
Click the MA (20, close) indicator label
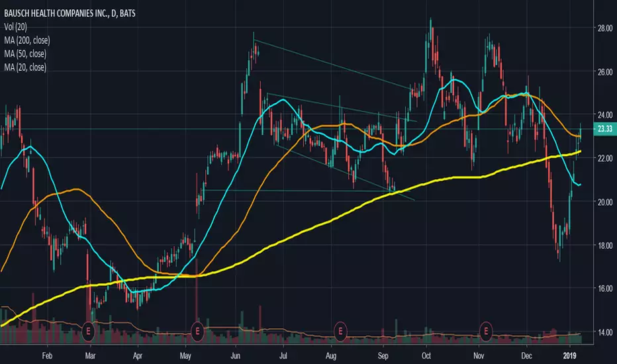[25, 68]
